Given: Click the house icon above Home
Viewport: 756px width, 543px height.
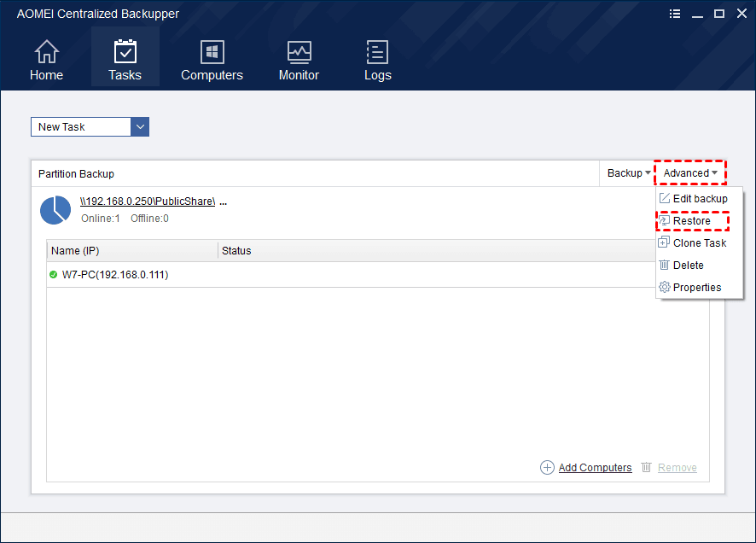Looking at the screenshot, I should click(47, 51).
